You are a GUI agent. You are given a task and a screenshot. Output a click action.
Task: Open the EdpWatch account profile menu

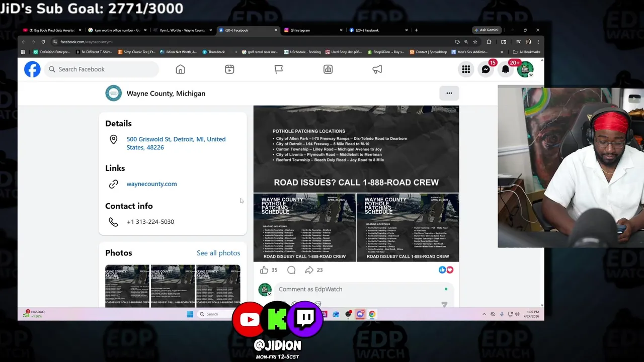tap(525, 69)
